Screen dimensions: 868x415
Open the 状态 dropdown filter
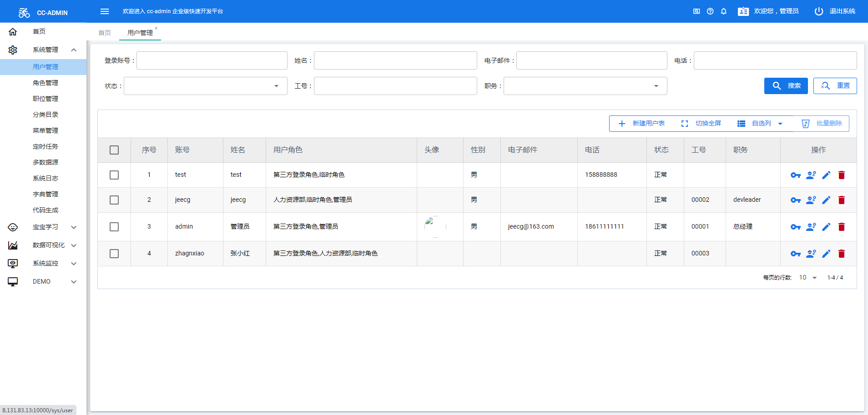205,86
